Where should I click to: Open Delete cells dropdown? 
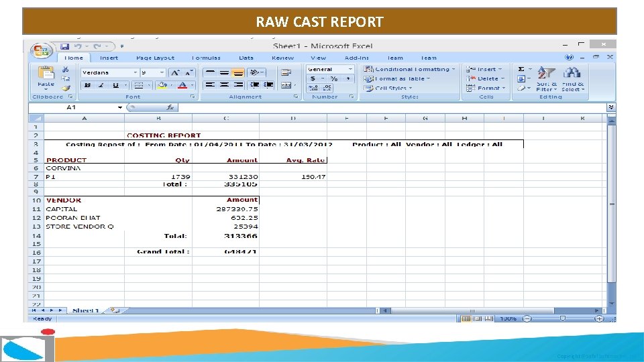click(486, 79)
